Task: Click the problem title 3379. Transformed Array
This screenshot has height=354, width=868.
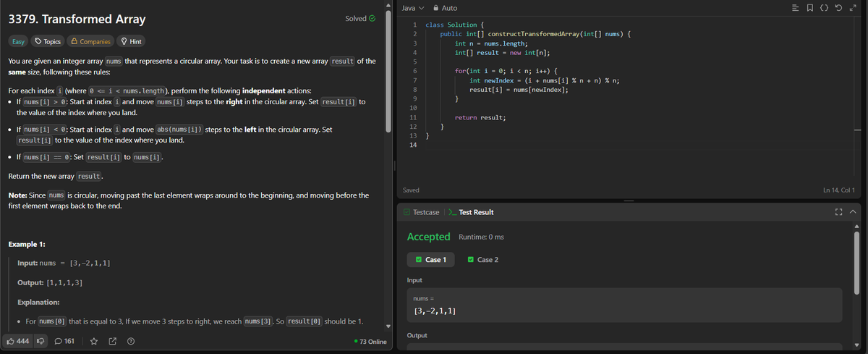Action: coord(77,19)
